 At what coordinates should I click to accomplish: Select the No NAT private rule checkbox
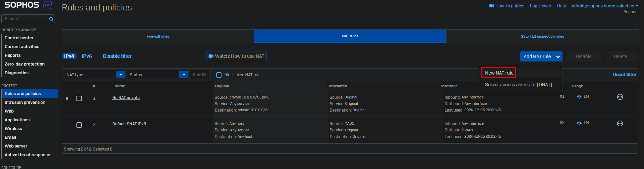click(79, 98)
